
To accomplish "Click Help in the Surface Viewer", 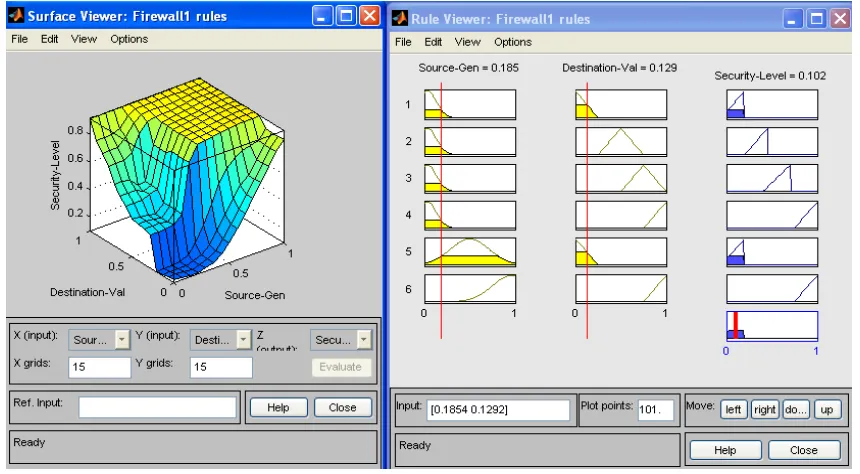I will (x=278, y=408).
